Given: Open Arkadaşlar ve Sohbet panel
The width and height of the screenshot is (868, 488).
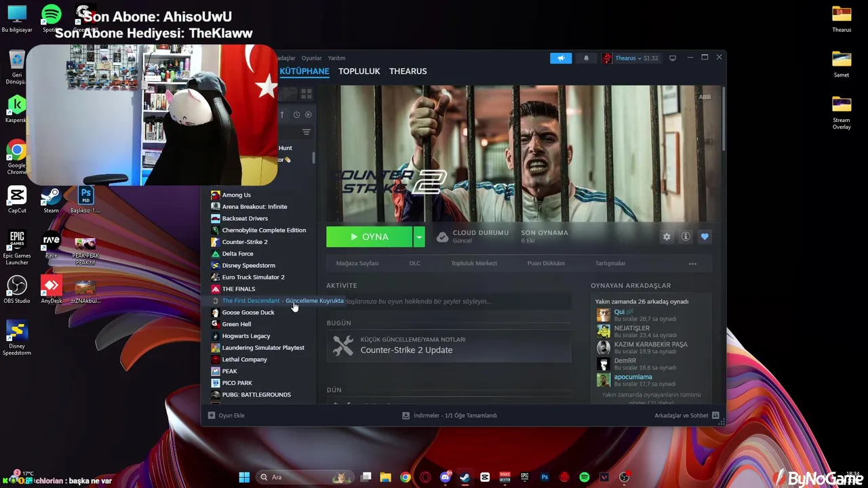Looking at the screenshot, I should [x=687, y=415].
